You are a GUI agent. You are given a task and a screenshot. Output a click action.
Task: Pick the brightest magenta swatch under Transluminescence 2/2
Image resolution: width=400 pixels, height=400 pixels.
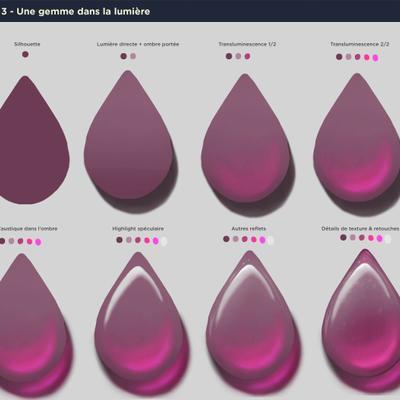tap(375, 58)
